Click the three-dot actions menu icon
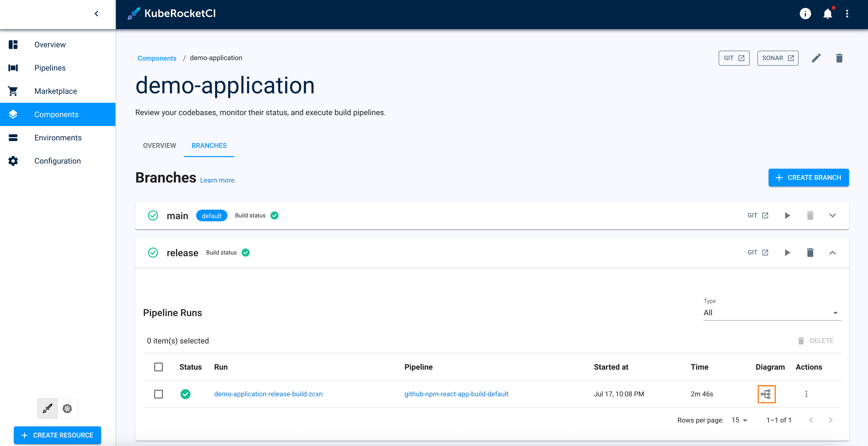 807,394
